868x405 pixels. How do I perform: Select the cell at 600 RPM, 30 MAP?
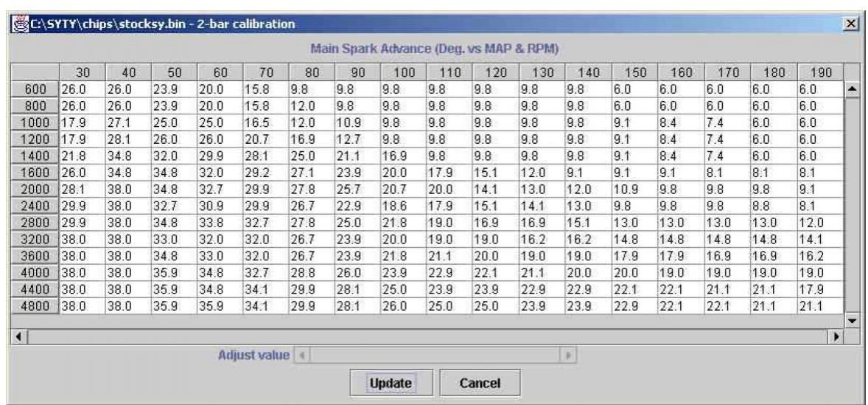point(82,89)
